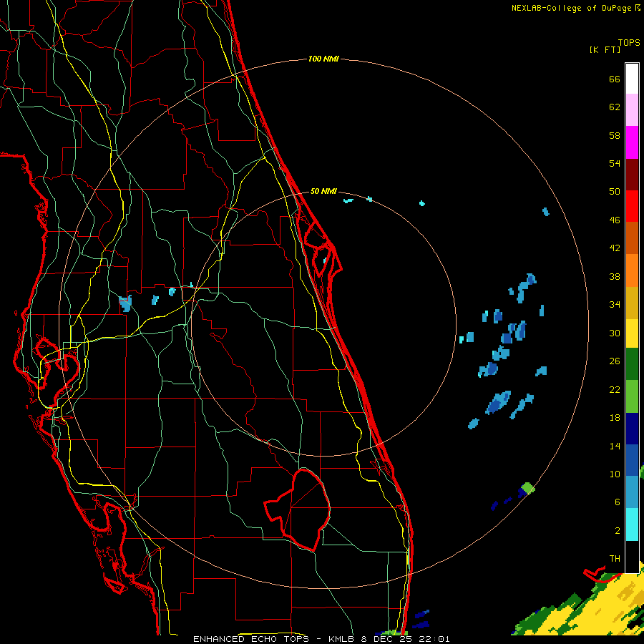Click the legend value '26'
This screenshot has width=644, height=644.
[615, 361]
